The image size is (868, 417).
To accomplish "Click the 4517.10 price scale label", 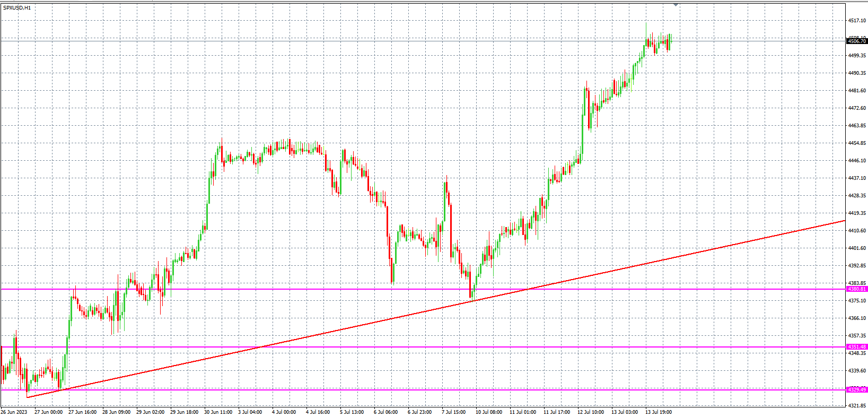I will (857, 21).
